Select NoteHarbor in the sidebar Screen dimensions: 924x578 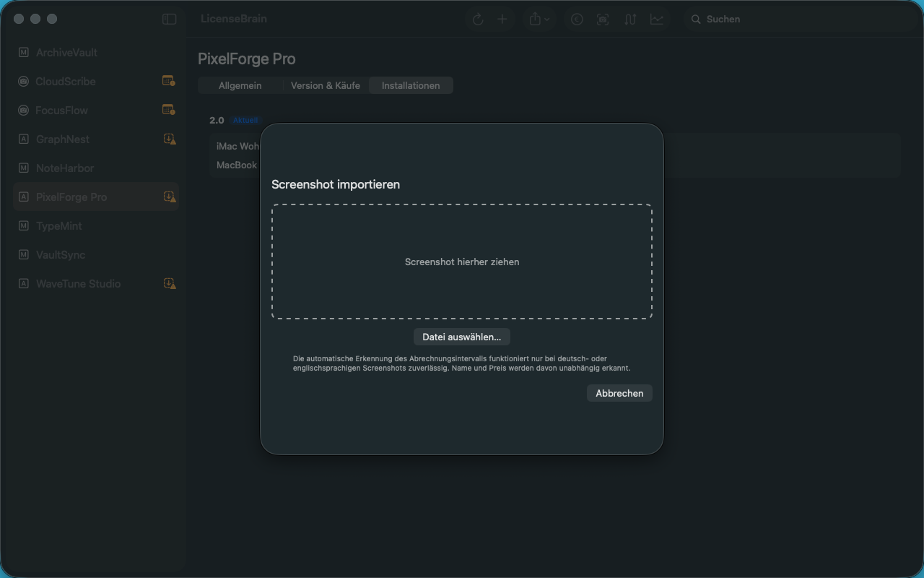pos(96,168)
